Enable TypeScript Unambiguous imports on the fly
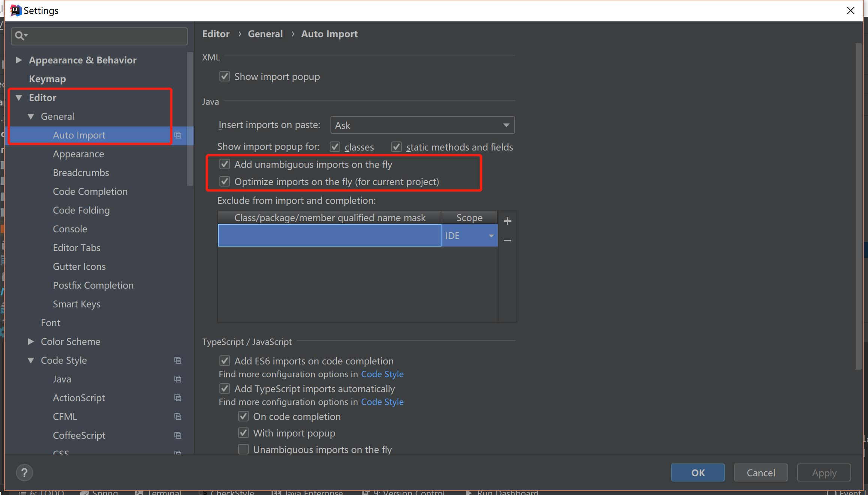 243,449
